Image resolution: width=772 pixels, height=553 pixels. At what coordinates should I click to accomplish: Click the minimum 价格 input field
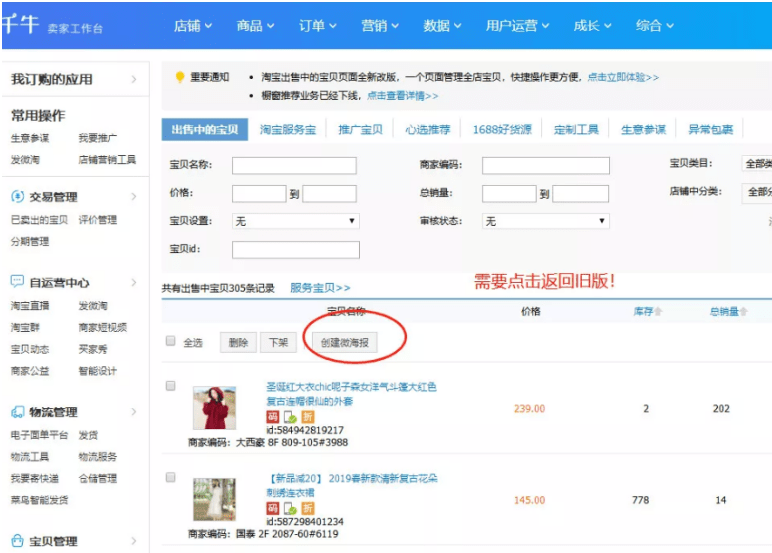[259, 194]
